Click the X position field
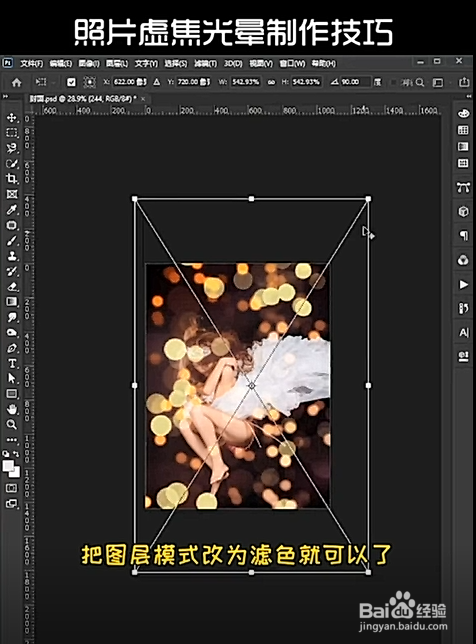The height and width of the screenshot is (644, 476). (130, 82)
